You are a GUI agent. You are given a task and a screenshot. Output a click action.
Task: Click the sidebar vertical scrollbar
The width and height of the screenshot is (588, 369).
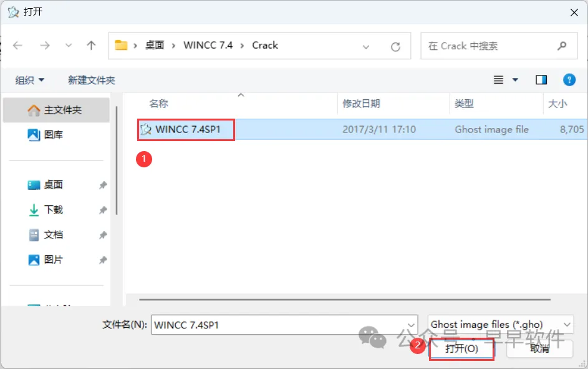point(117,160)
